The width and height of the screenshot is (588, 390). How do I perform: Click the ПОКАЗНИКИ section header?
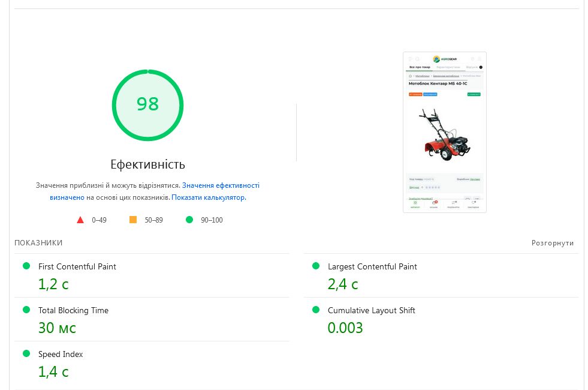tap(38, 243)
